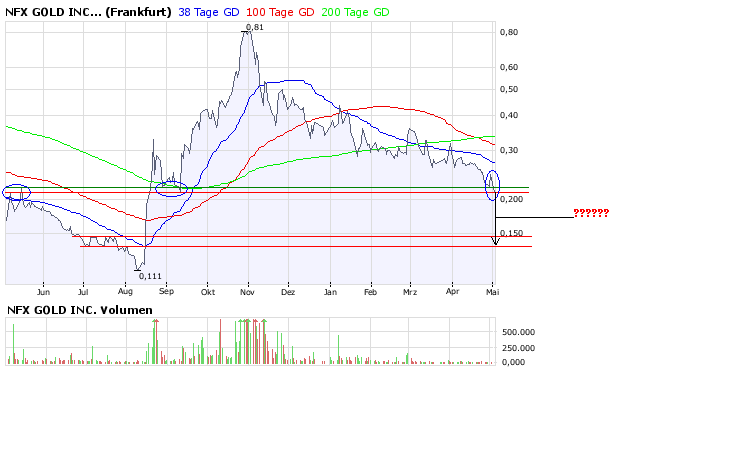Click the blue ellipse marker near June
Viewport: 738px width, 475px height.
click(x=18, y=191)
